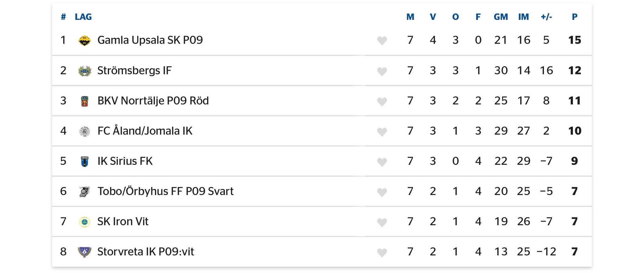Click the LAG column header

(83, 17)
